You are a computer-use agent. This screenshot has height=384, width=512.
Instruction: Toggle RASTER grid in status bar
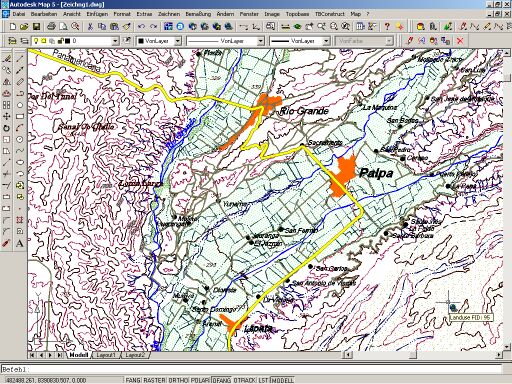pos(154,380)
